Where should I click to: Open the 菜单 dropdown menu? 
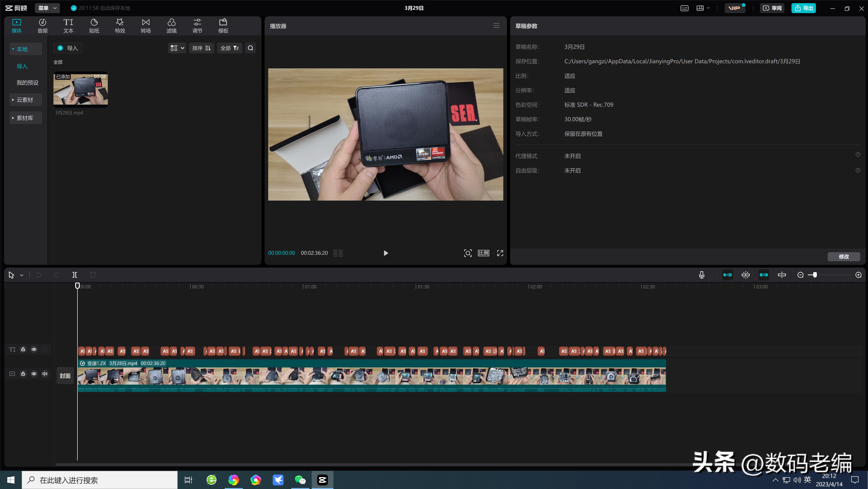coord(47,8)
